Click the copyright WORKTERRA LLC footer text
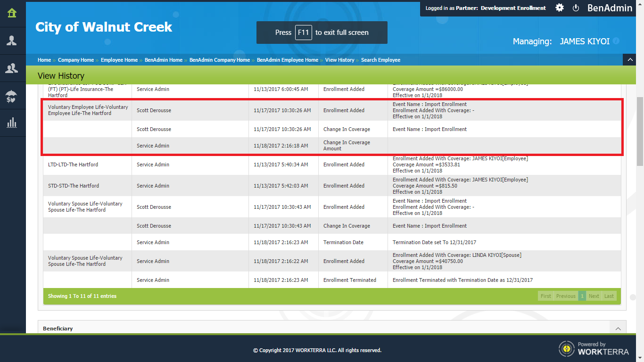 [x=317, y=350]
